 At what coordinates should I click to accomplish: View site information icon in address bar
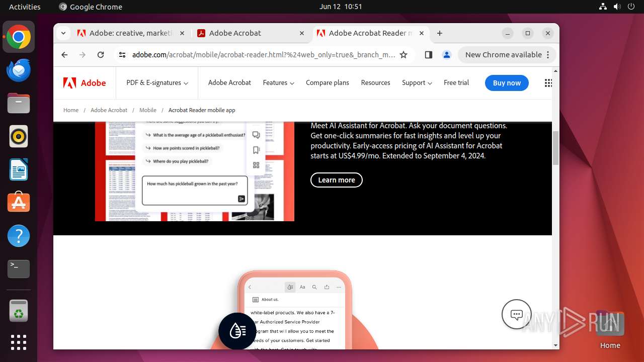122,55
